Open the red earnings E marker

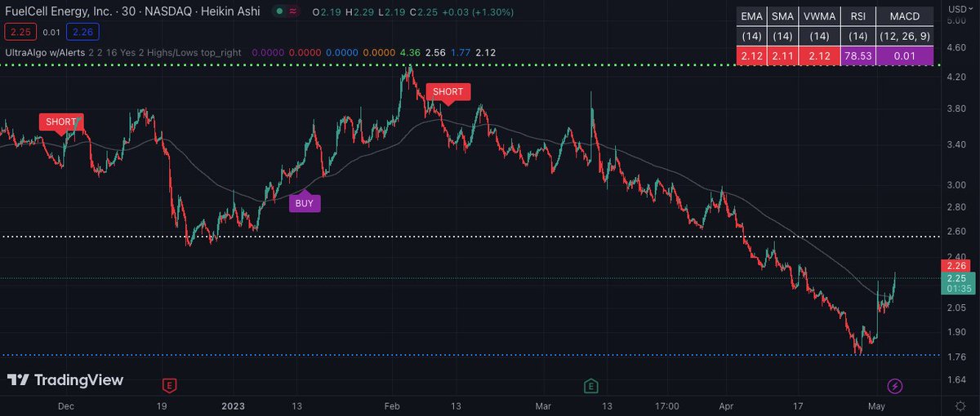coord(170,385)
